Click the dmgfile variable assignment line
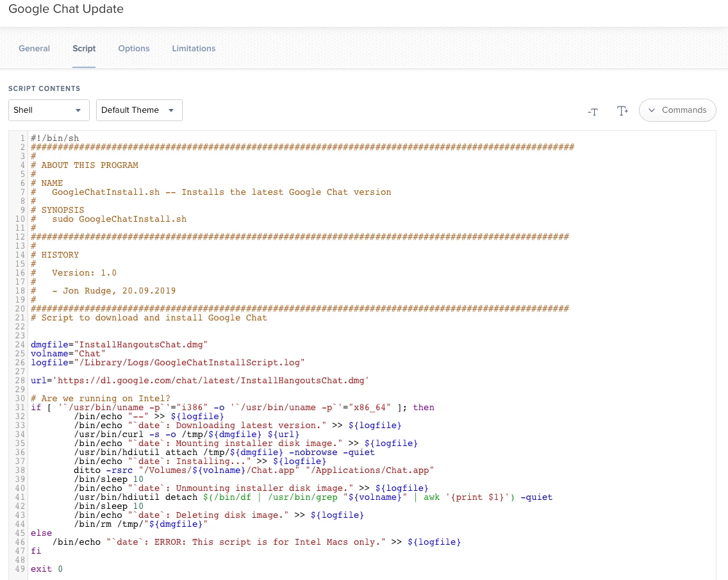The image size is (728, 580). 119,345
